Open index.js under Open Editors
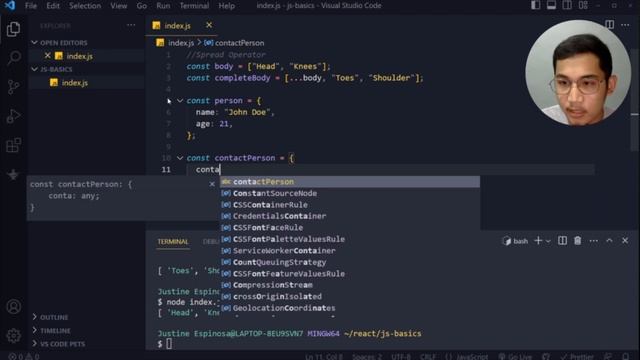The image size is (640, 360). tap(80, 56)
